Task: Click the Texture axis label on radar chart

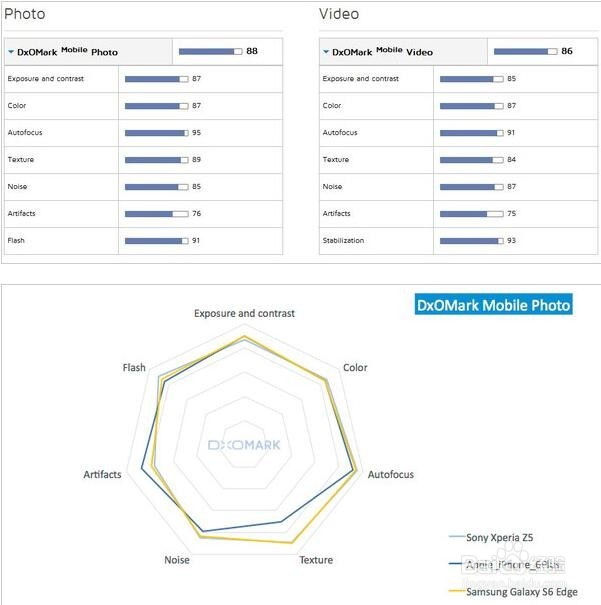Action: (x=316, y=560)
